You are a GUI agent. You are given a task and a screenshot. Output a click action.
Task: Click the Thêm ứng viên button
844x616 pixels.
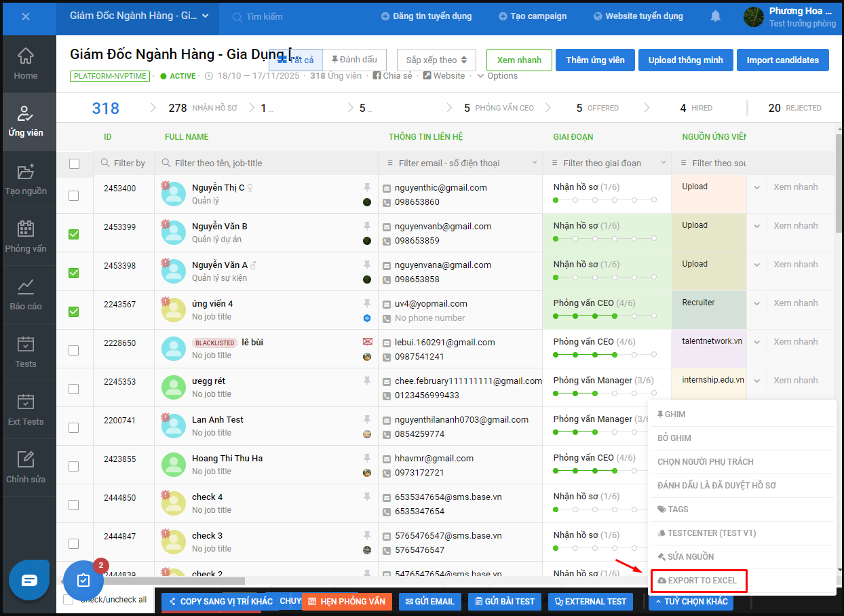coord(595,60)
